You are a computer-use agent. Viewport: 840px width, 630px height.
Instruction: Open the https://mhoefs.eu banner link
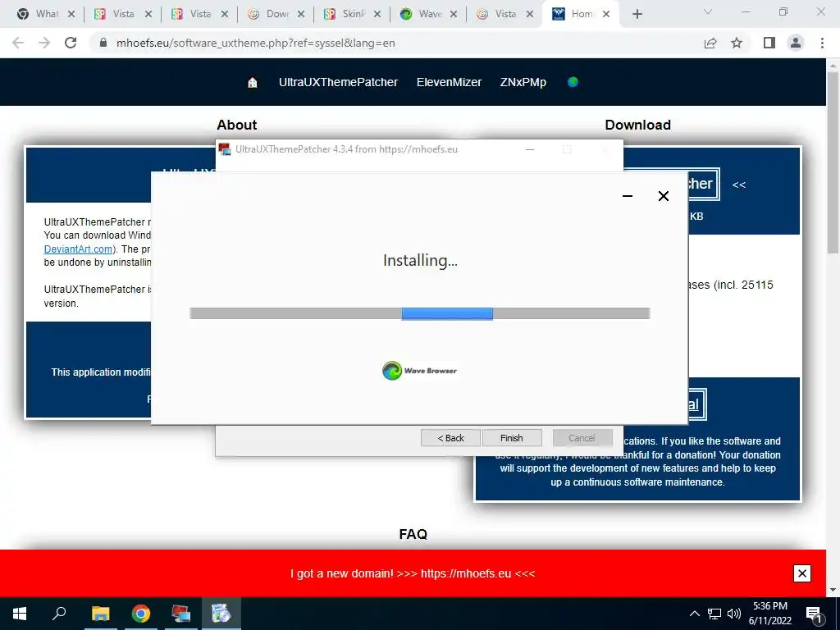(x=466, y=573)
